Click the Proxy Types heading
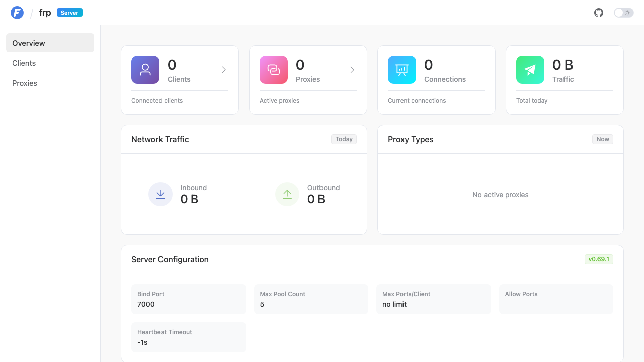 coord(411,139)
